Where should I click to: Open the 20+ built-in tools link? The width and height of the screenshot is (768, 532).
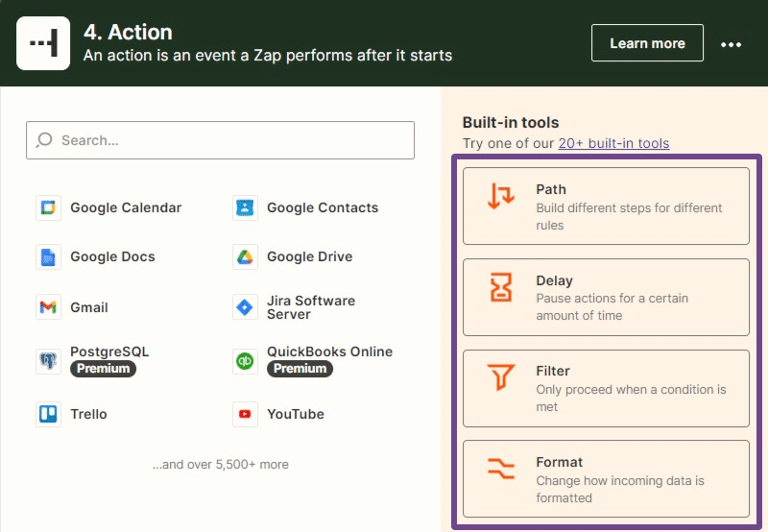(x=613, y=143)
